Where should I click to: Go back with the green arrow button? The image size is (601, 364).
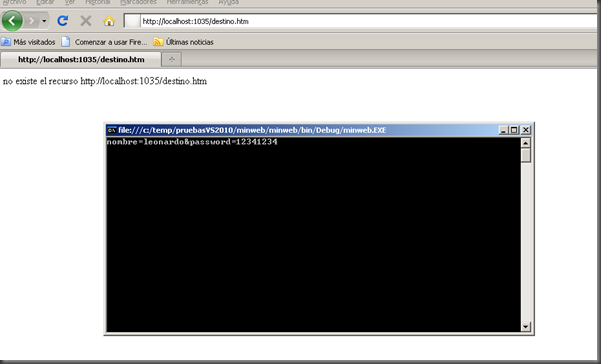tap(12, 21)
